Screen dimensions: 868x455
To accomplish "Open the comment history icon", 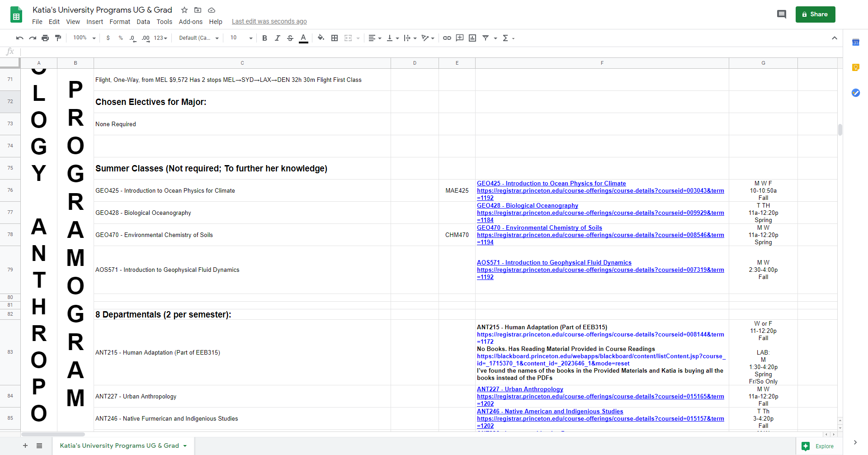I will [x=781, y=14].
